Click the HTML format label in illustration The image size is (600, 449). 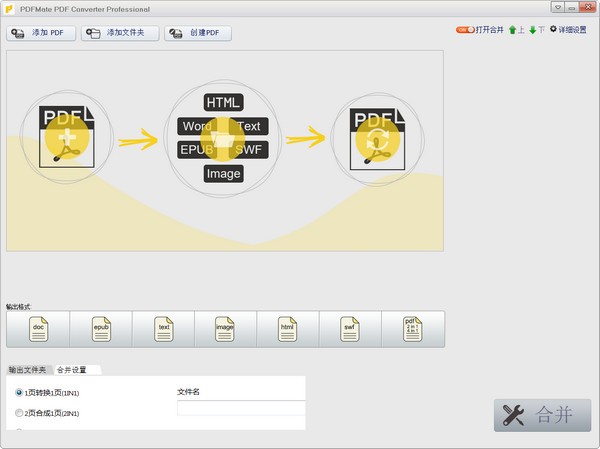[x=223, y=103]
